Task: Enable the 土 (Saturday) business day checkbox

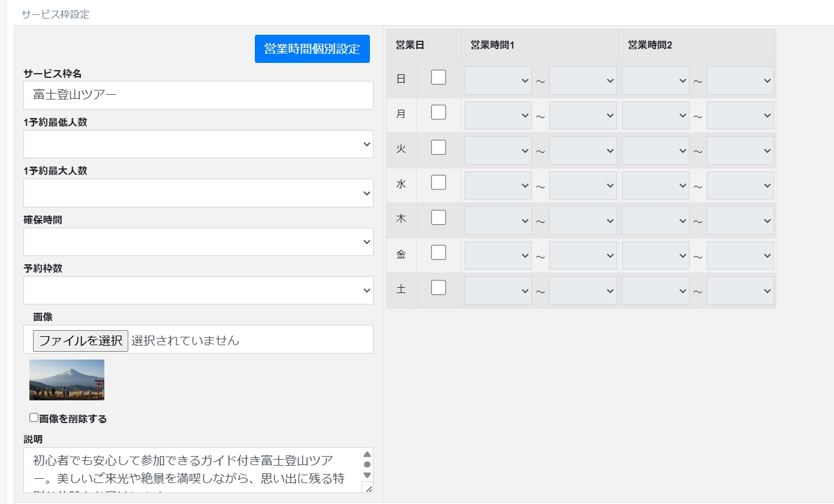Action: tap(438, 287)
